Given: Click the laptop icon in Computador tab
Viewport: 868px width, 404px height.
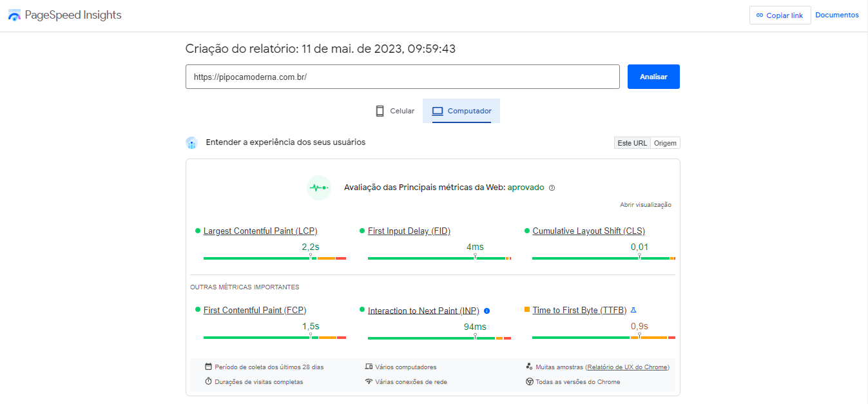Looking at the screenshot, I should click(x=438, y=111).
